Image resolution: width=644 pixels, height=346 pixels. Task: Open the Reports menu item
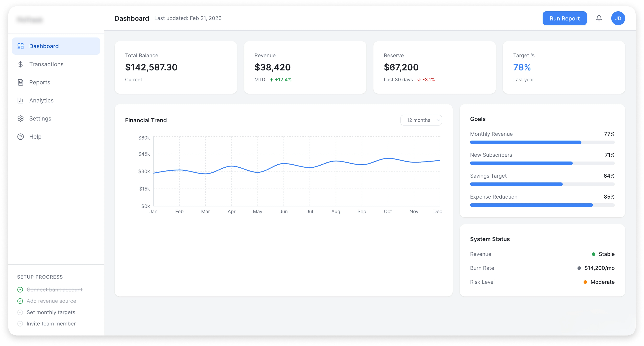tap(56, 82)
